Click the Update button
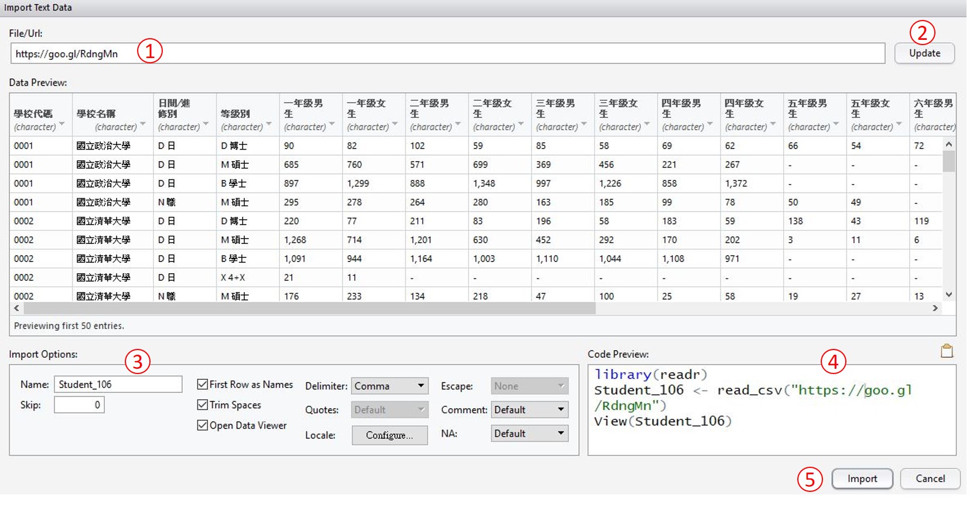Viewport: 980px width, 506px height. click(924, 53)
